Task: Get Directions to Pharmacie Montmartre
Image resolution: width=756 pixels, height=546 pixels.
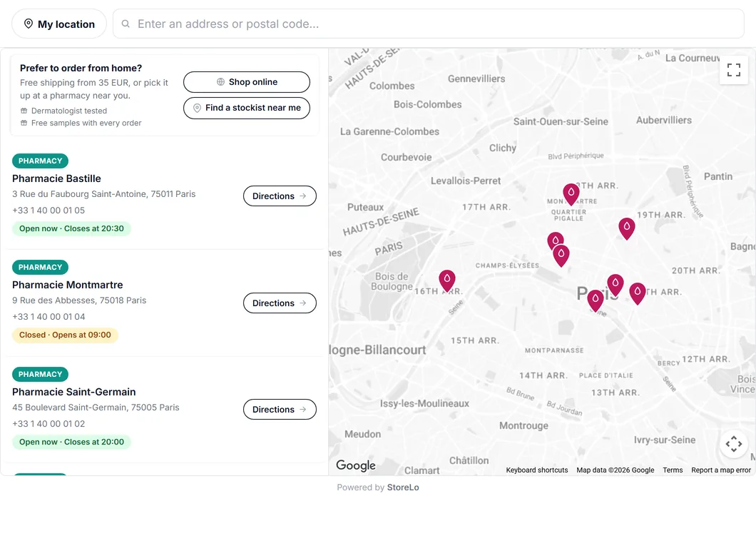Action: [280, 303]
